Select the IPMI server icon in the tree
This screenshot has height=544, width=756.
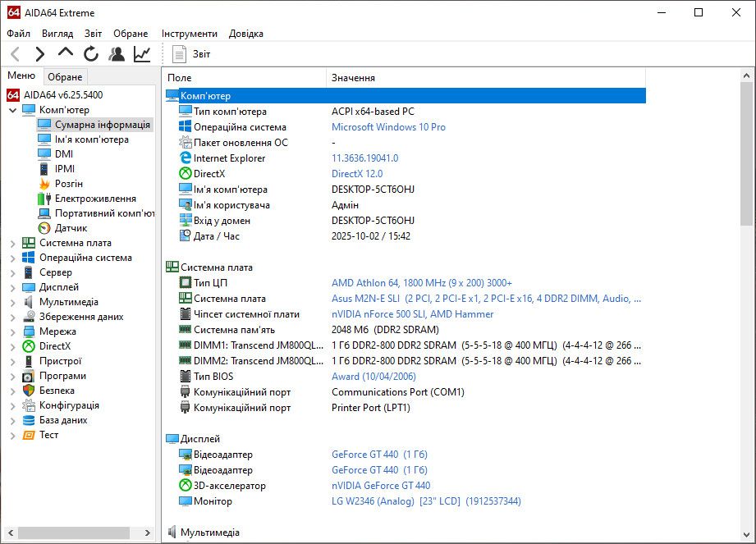pyautogui.click(x=44, y=169)
